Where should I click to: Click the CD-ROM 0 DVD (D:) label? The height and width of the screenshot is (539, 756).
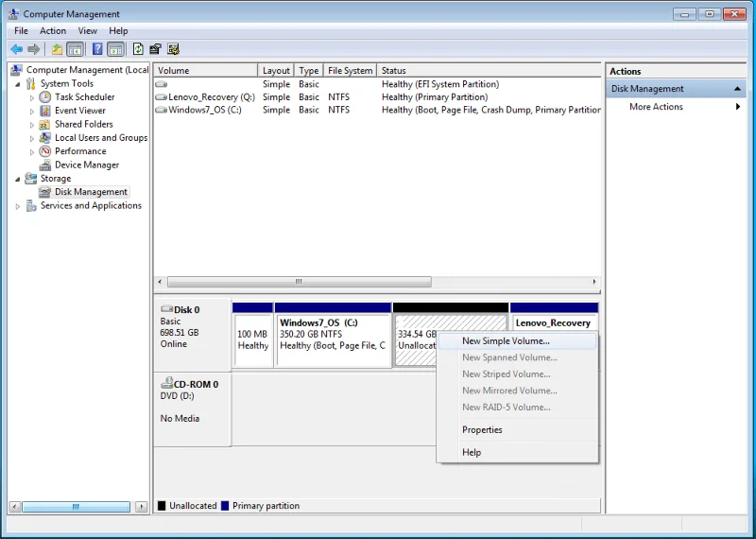point(192,409)
